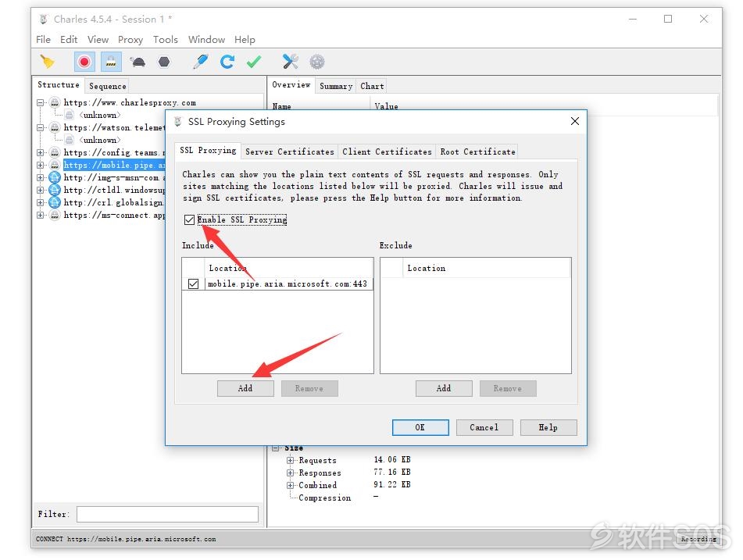The height and width of the screenshot is (560, 743).
Task: Click Remove under the Exclude list
Action: (x=508, y=388)
